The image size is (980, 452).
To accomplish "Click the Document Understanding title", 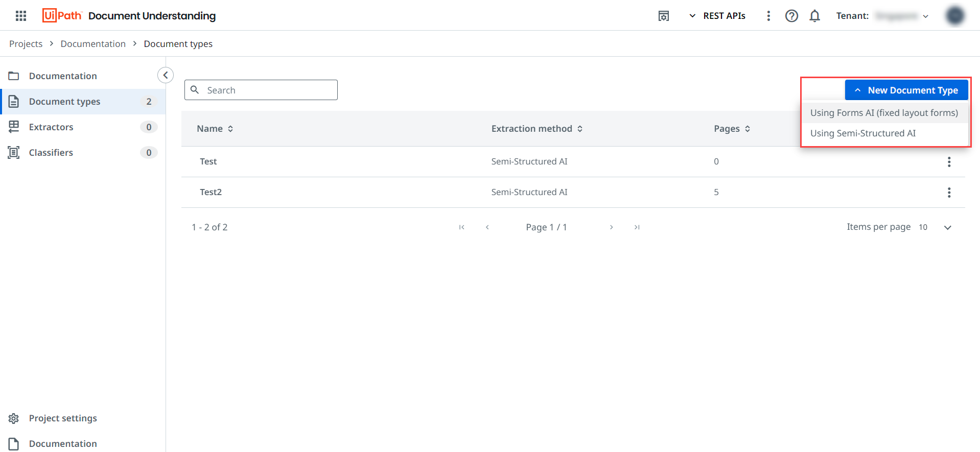I will pos(152,16).
